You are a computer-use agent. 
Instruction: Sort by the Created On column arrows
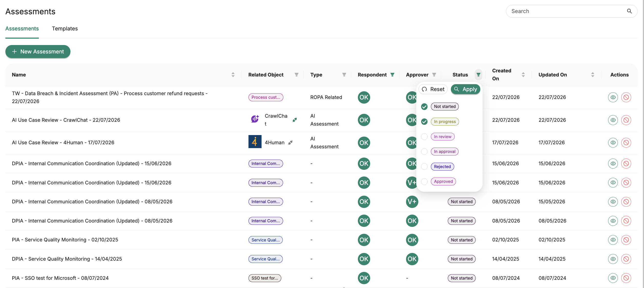[523, 75]
